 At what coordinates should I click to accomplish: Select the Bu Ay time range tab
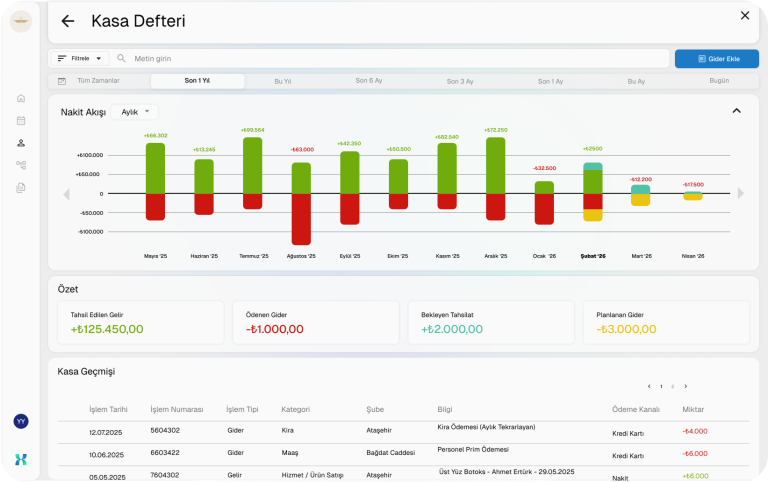636,81
